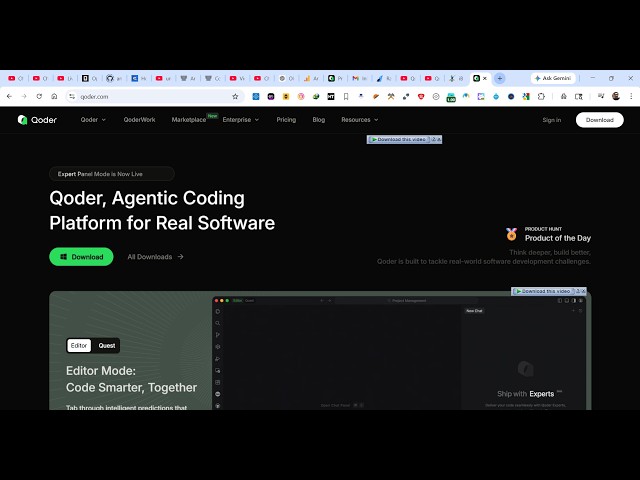Click the qoder.com address bar
The width and height of the screenshot is (640, 480).
(x=155, y=96)
